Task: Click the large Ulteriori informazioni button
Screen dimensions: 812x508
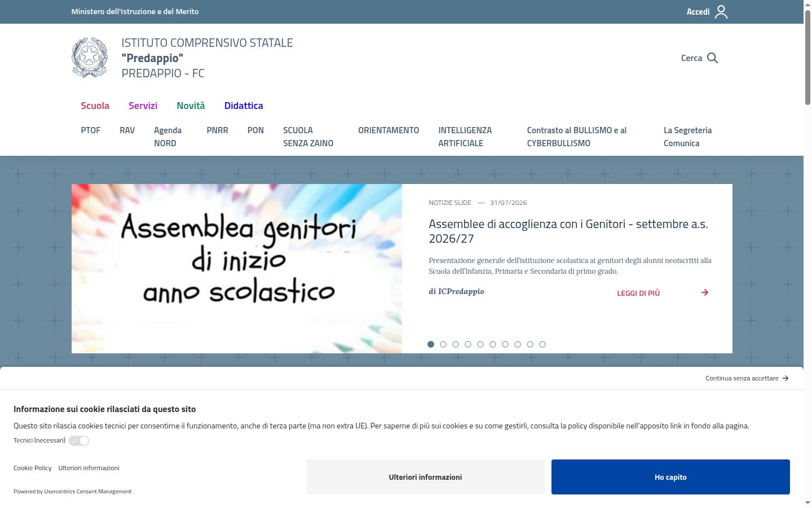Action: pyautogui.click(x=425, y=477)
